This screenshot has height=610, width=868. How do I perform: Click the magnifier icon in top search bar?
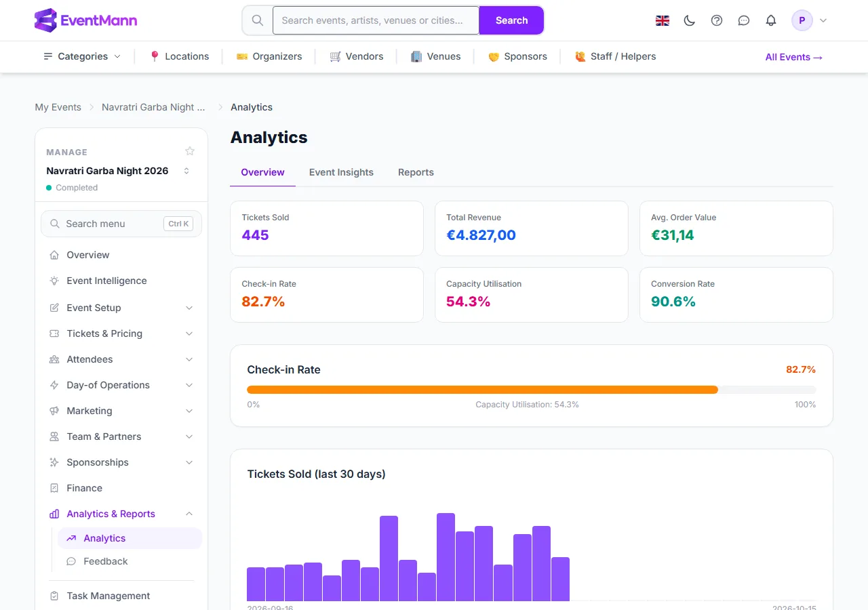pos(258,20)
